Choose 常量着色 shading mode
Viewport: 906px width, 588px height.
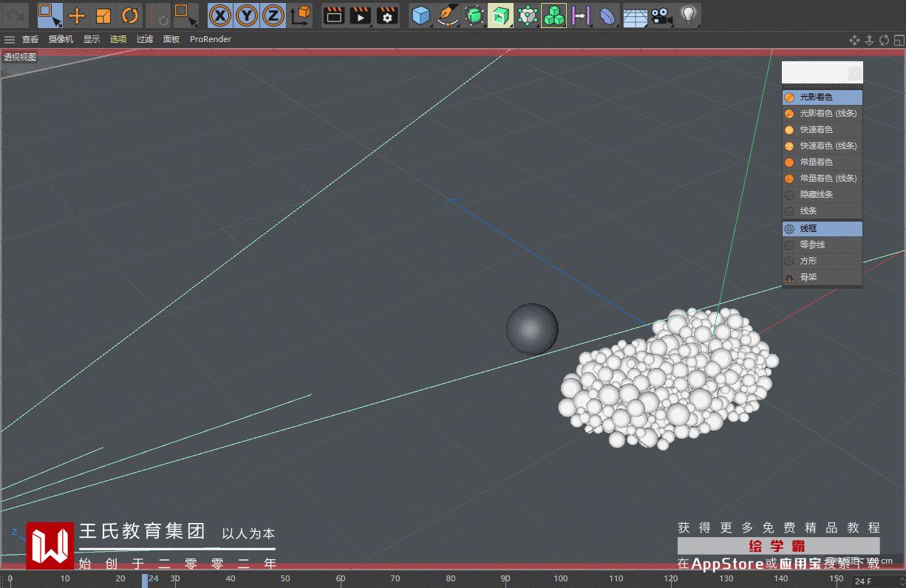822,162
